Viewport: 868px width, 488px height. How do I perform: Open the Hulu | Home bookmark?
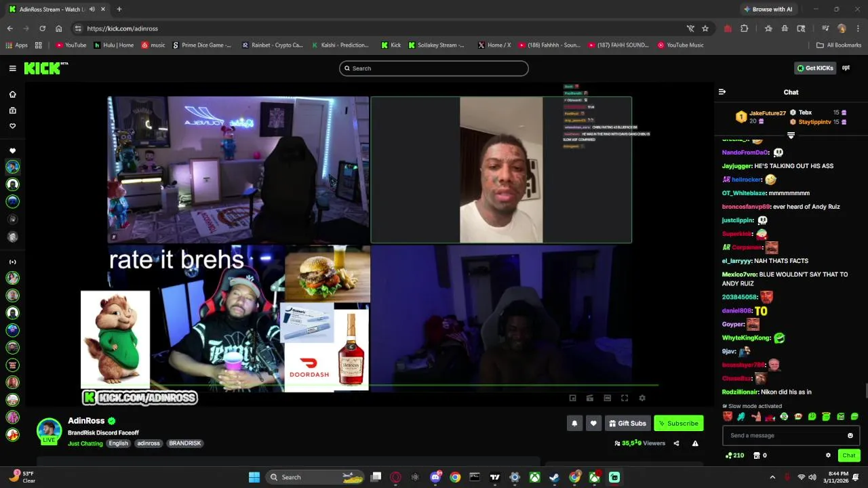coord(114,45)
